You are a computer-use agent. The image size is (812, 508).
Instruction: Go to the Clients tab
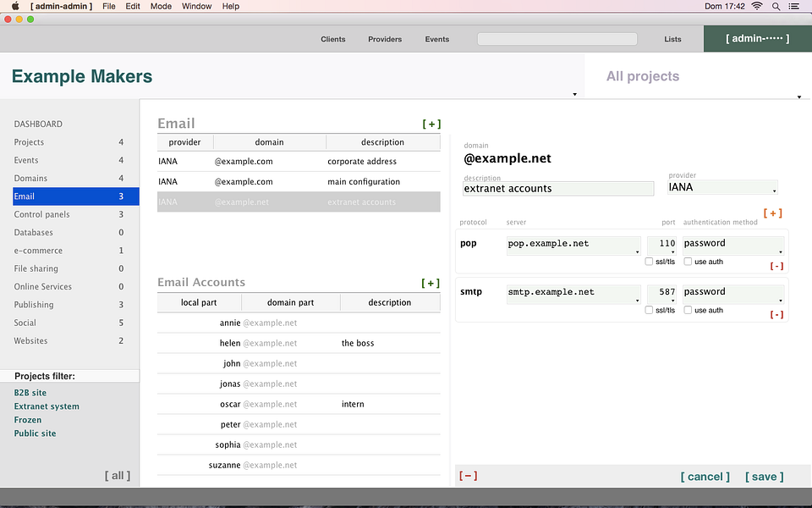(333, 40)
